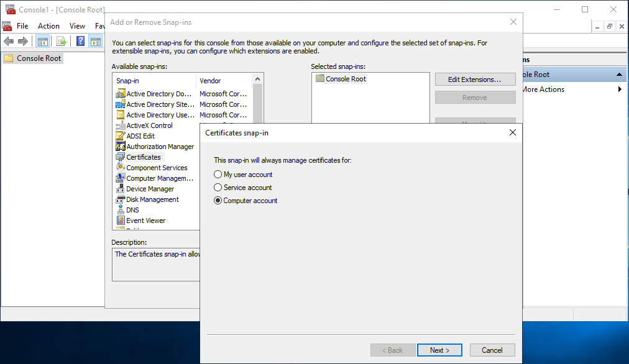Select the Computer Management snap-in icon

pyautogui.click(x=121, y=178)
